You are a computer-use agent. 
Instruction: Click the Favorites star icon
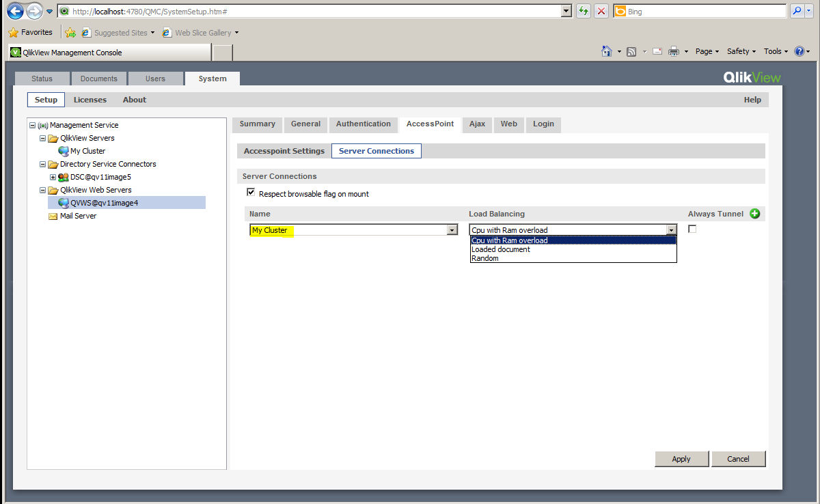point(12,31)
